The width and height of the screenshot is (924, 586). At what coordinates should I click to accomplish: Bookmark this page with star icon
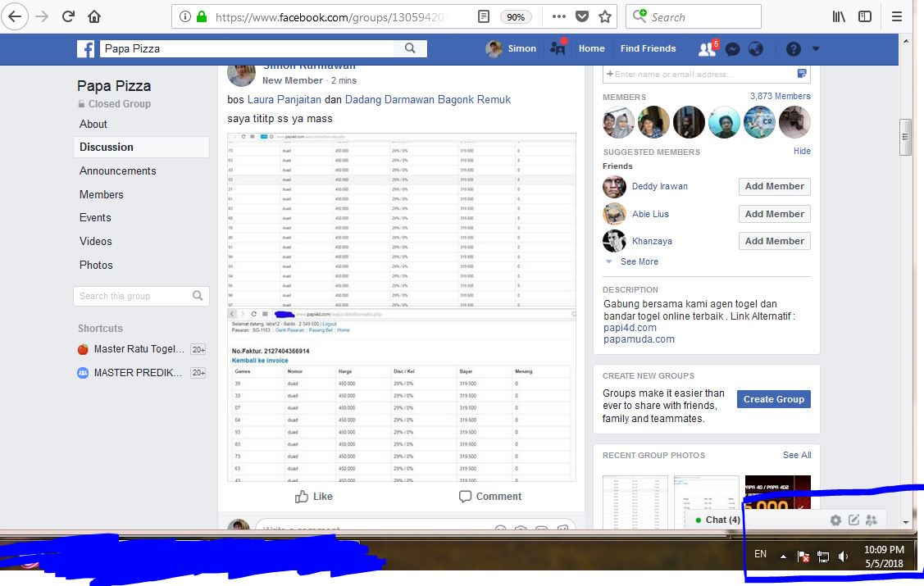(x=605, y=16)
